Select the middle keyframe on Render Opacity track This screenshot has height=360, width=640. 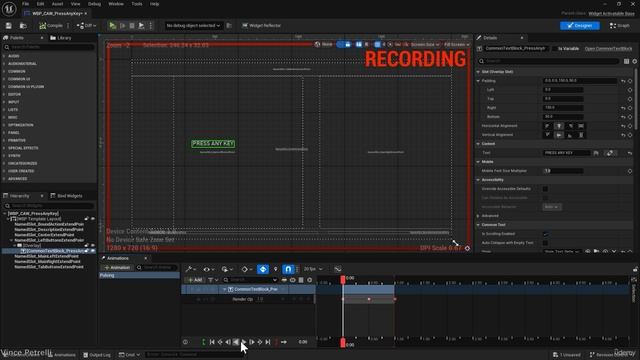(x=369, y=299)
